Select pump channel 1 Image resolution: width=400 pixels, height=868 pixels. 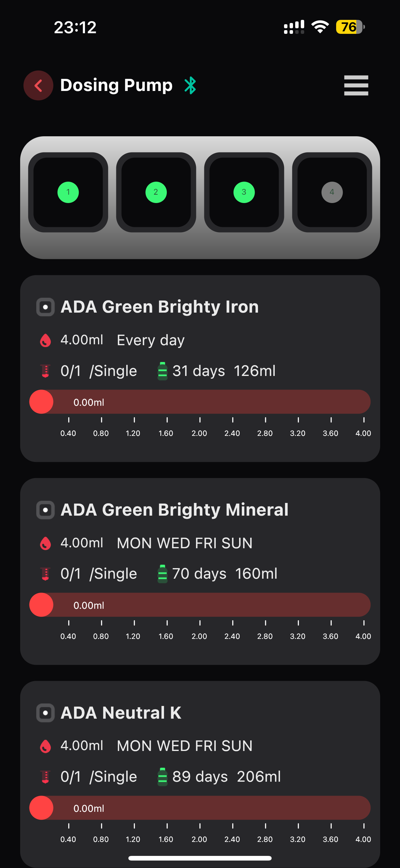68,192
